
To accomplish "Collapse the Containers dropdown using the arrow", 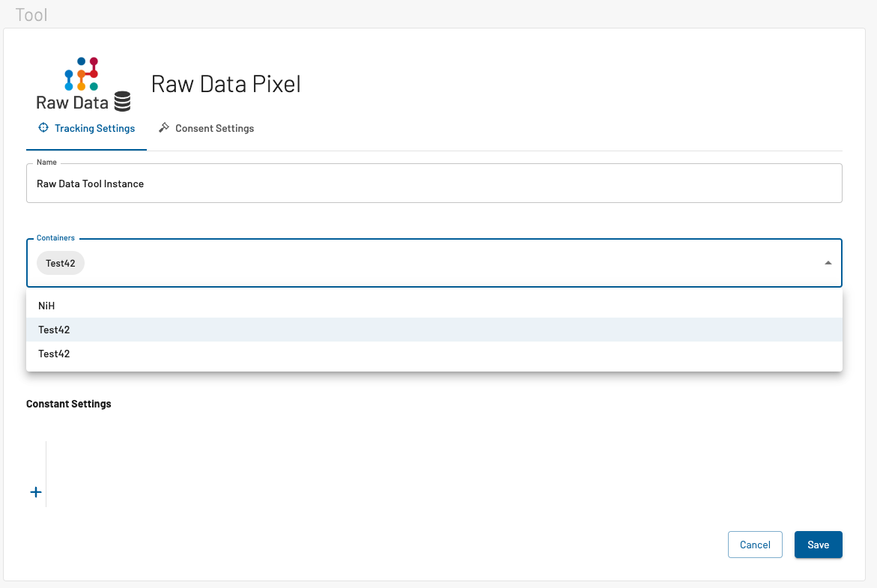I will point(828,263).
